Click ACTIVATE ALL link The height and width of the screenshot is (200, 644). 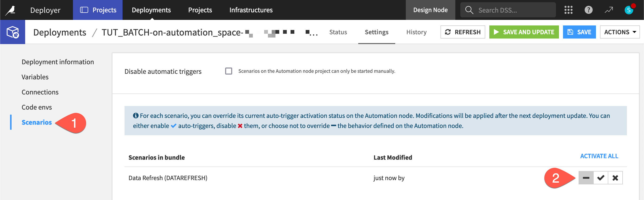click(599, 156)
